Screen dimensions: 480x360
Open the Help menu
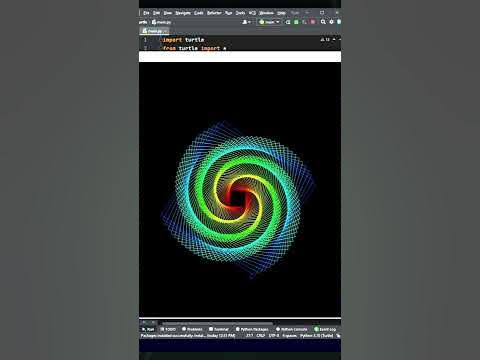click(281, 13)
